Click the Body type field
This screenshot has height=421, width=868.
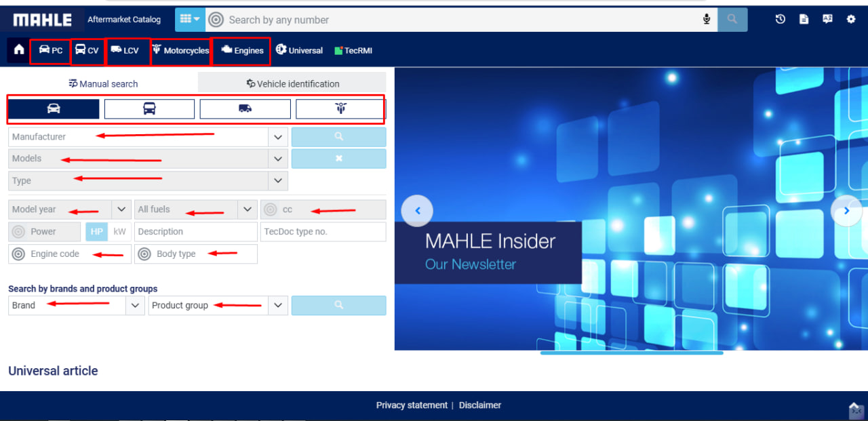point(196,254)
